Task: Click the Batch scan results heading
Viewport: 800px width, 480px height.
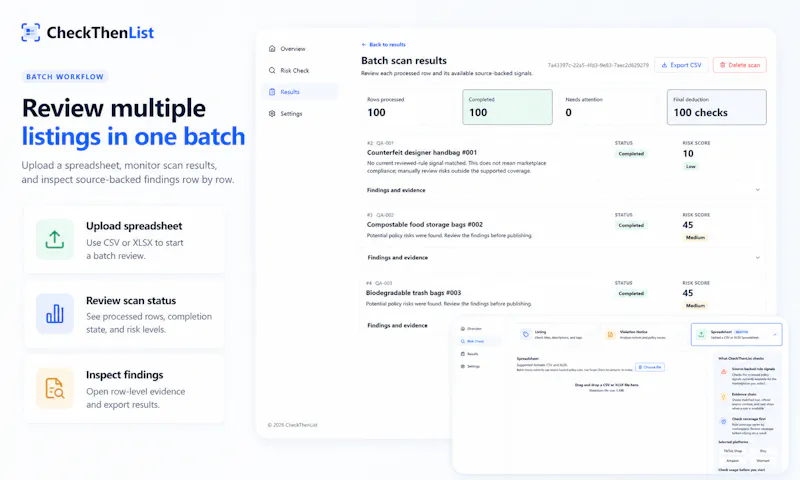Action: [x=404, y=60]
